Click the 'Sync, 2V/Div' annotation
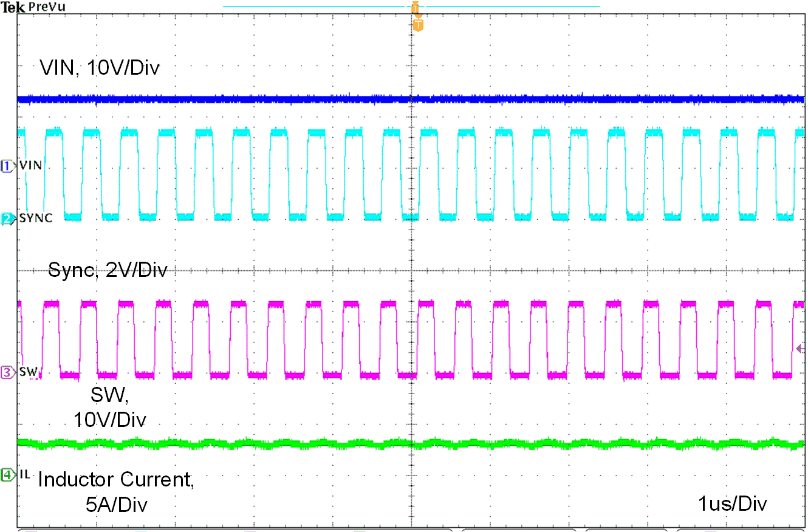The height and width of the screenshot is (532, 808). (x=108, y=270)
